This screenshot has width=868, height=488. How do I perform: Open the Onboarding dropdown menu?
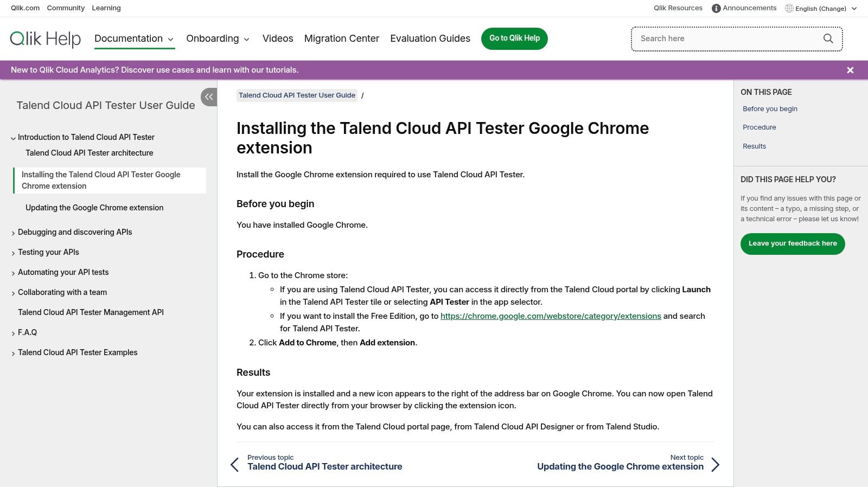coord(218,38)
